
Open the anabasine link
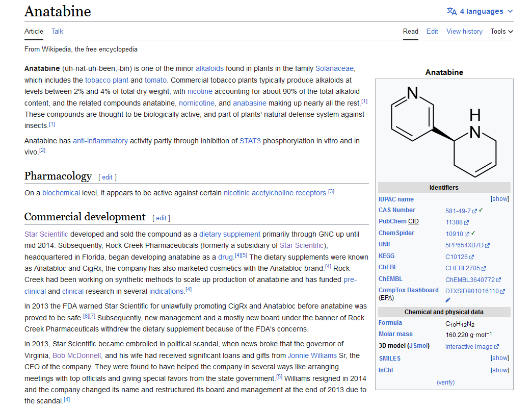[250, 103]
